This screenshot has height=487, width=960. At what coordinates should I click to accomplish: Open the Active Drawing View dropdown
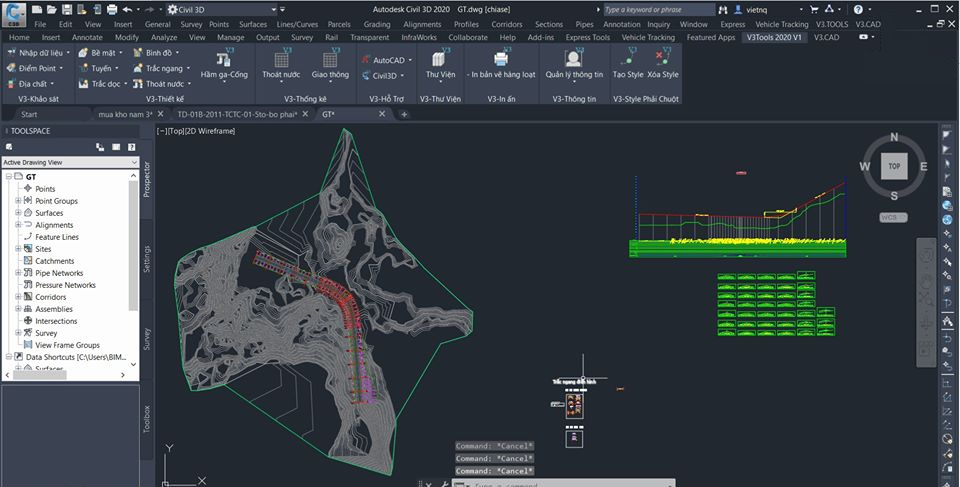click(x=69, y=162)
